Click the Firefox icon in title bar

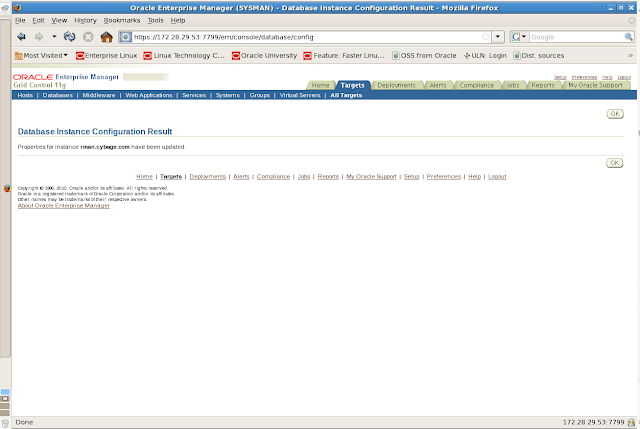click(x=17, y=7)
